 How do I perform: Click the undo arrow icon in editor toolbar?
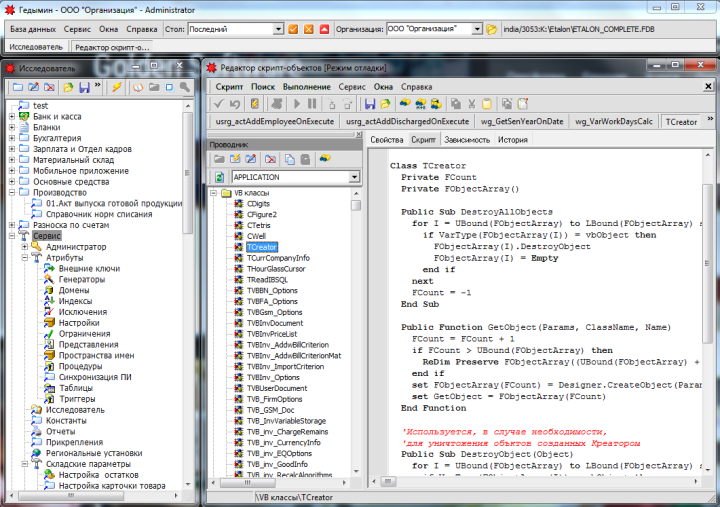tap(235, 103)
